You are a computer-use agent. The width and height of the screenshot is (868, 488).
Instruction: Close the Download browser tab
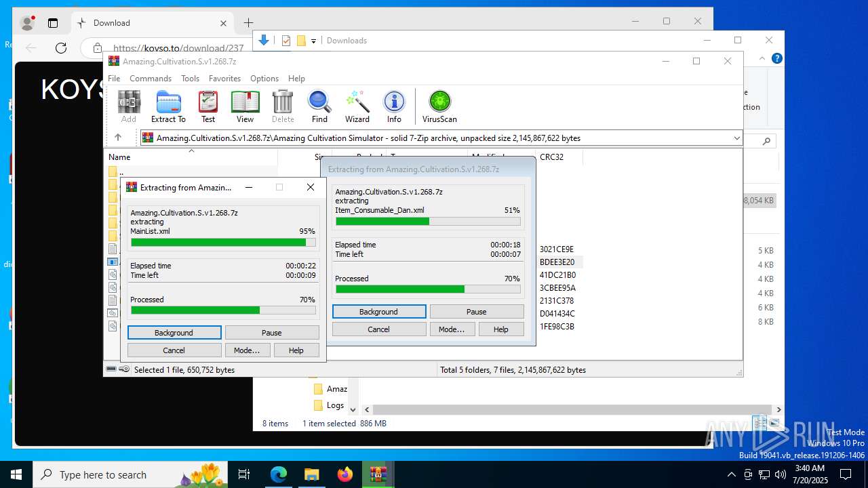pyautogui.click(x=223, y=23)
